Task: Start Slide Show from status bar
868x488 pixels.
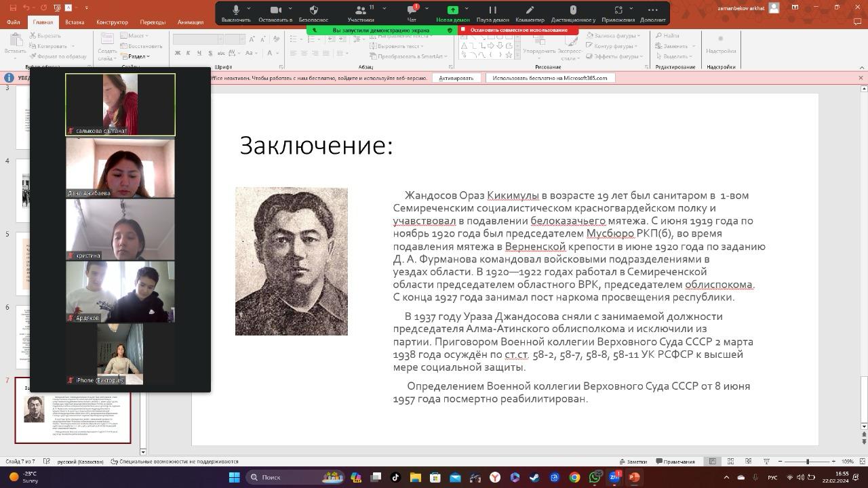Action: [x=766, y=462]
